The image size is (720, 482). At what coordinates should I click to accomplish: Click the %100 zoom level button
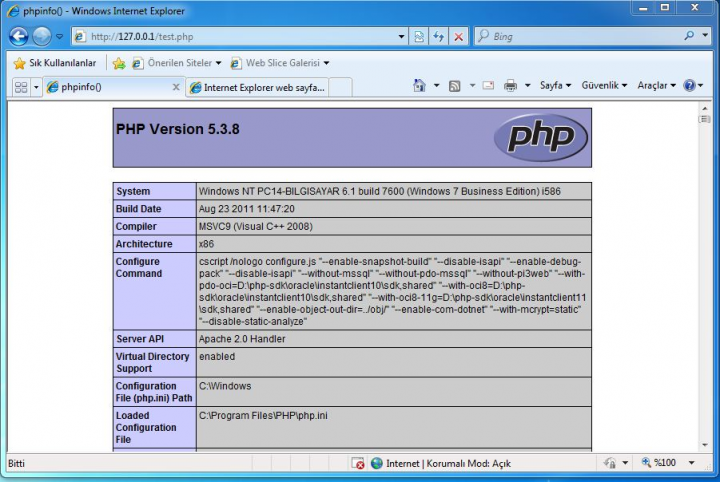tap(659, 463)
